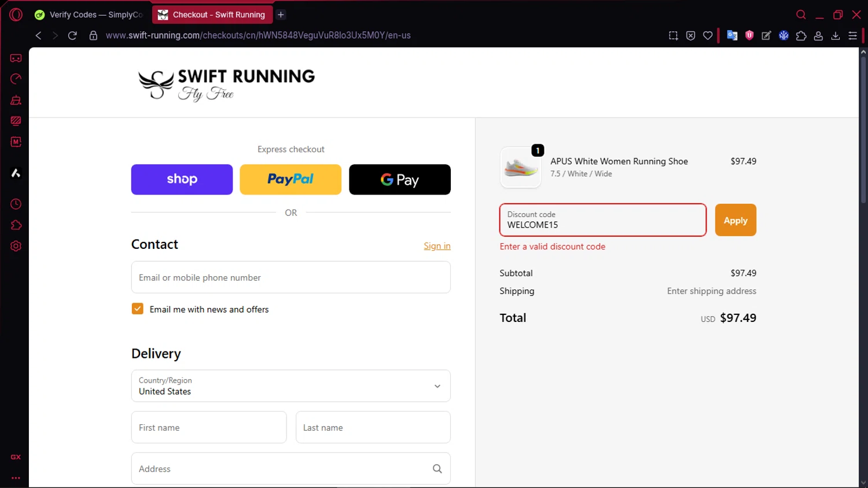
Task: Open Twitch-style striped screen sidebar icon
Action: tap(16, 121)
